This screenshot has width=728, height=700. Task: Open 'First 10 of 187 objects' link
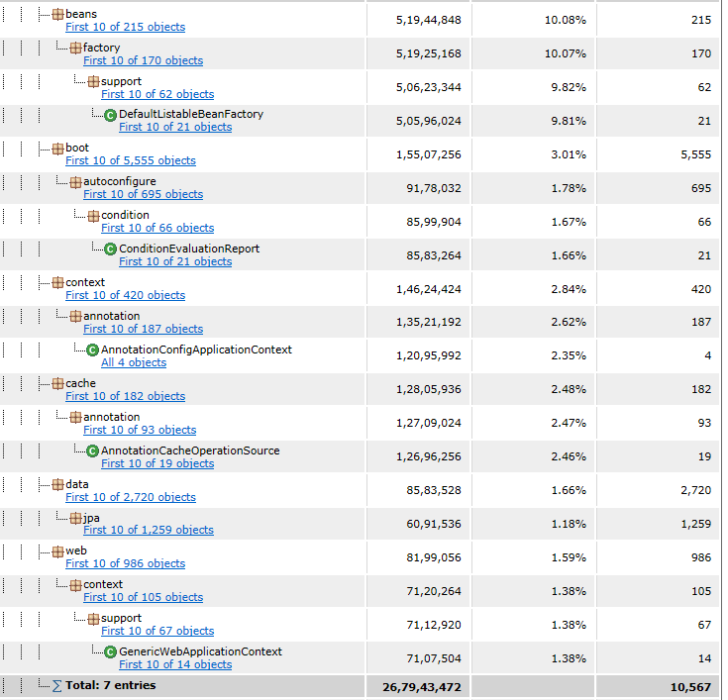coord(143,329)
